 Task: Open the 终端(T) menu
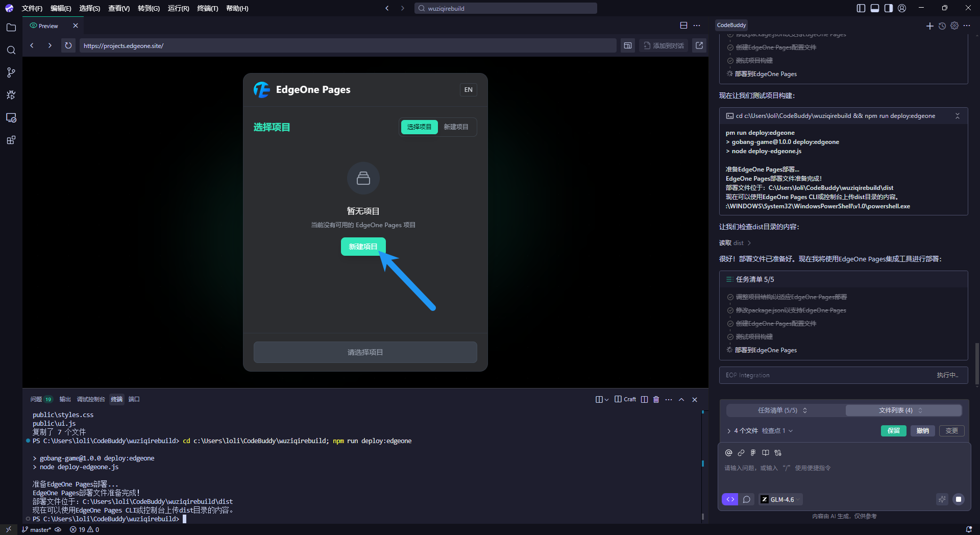point(207,8)
